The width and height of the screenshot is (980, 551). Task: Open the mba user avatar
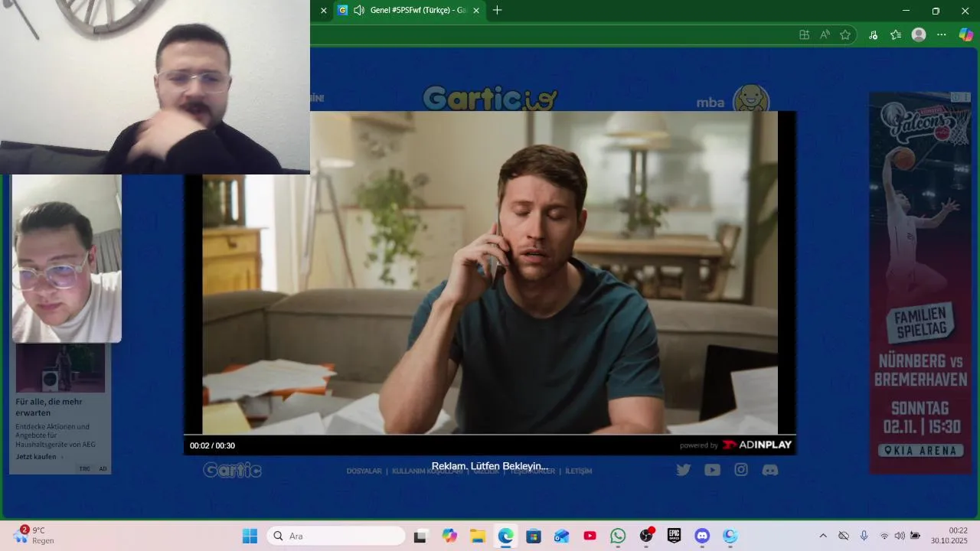751,99
